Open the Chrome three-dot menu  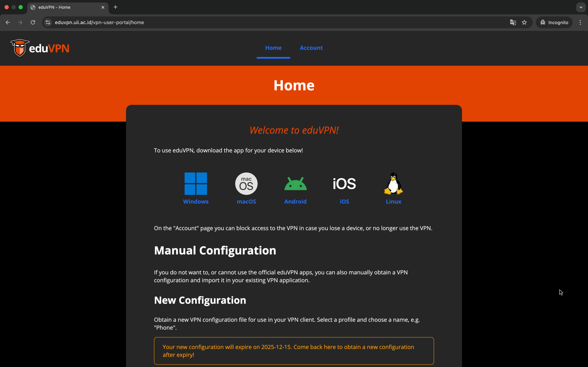[580, 22]
